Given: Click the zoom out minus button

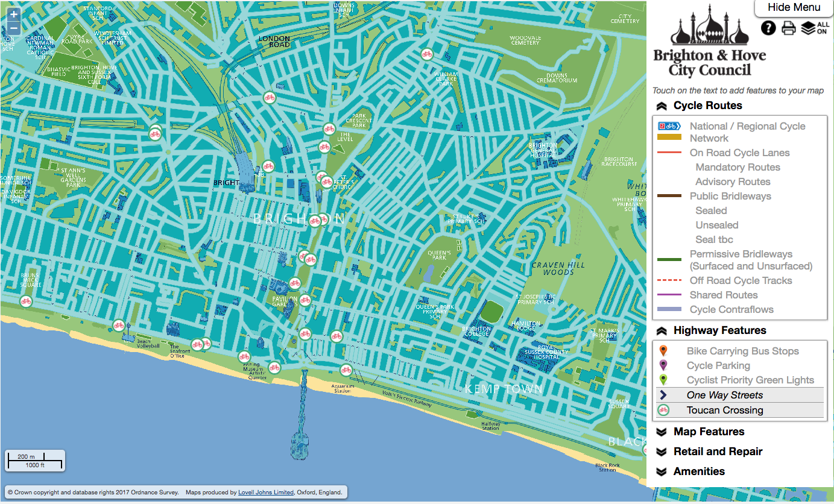Looking at the screenshot, I should pyautogui.click(x=13, y=28).
